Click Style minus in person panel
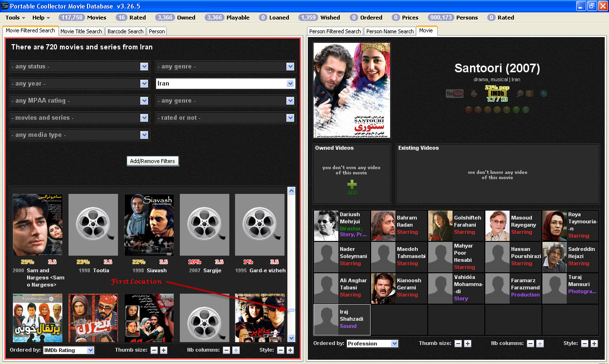The height and width of the screenshot is (364, 609). click(584, 344)
